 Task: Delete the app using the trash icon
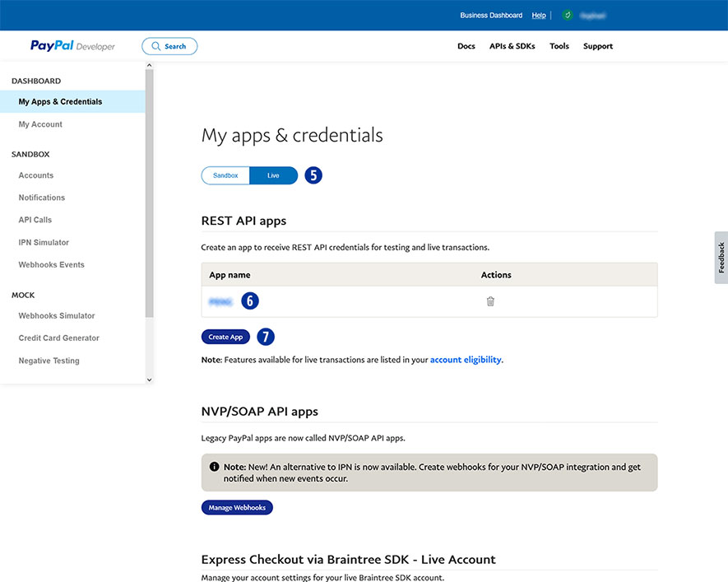click(490, 301)
